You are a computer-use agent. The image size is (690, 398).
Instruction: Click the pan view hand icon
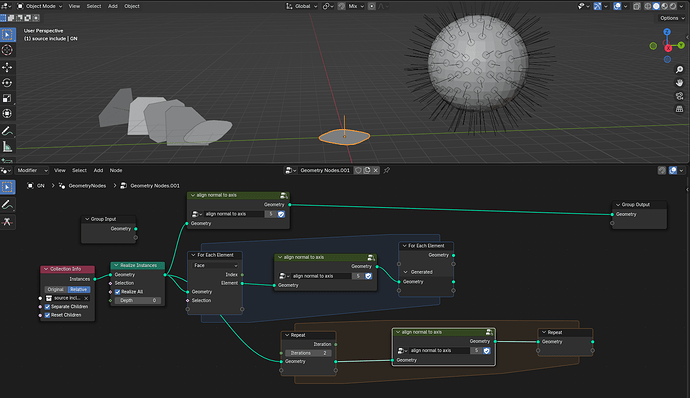(679, 83)
